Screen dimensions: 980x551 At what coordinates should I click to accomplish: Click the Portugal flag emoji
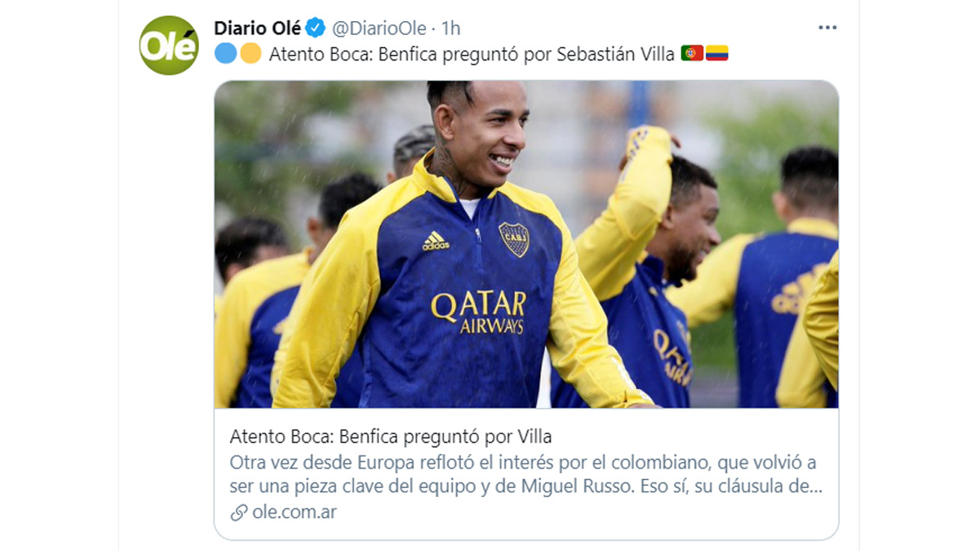point(692,54)
